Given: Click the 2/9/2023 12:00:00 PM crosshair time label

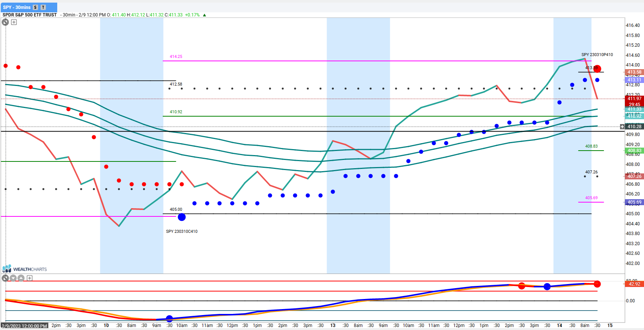Looking at the screenshot, I should (25, 326).
